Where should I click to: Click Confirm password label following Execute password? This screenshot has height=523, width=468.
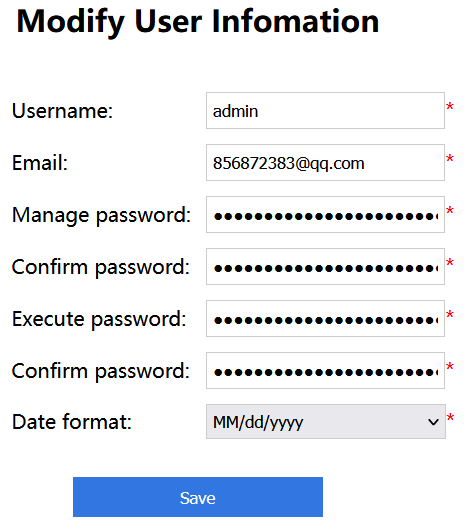101,371
